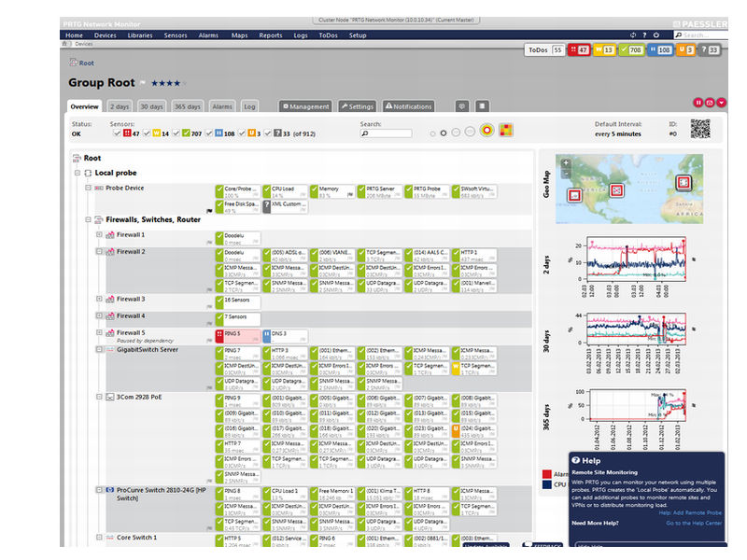
Task: Click the comments icon tab next to Notifications
Action: pos(461,106)
